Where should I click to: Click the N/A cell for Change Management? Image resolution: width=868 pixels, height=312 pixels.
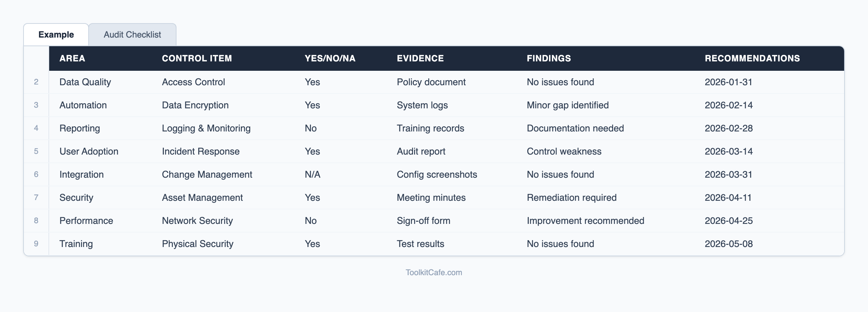[x=312, y=174]
